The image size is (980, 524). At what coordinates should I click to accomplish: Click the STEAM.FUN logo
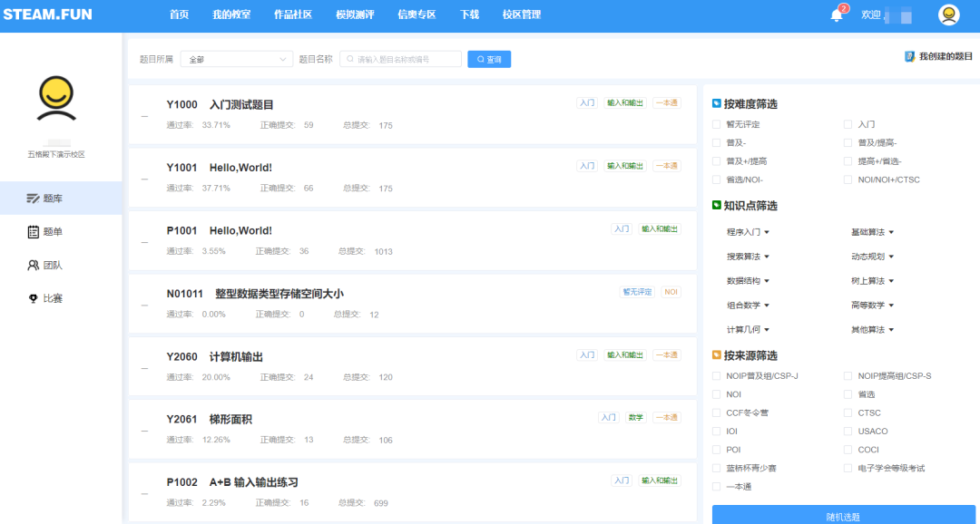pyautogui.click(x=47, y=15)
